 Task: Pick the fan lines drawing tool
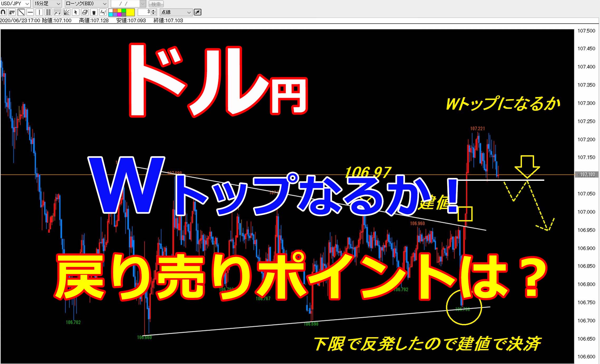click(66, 12)
